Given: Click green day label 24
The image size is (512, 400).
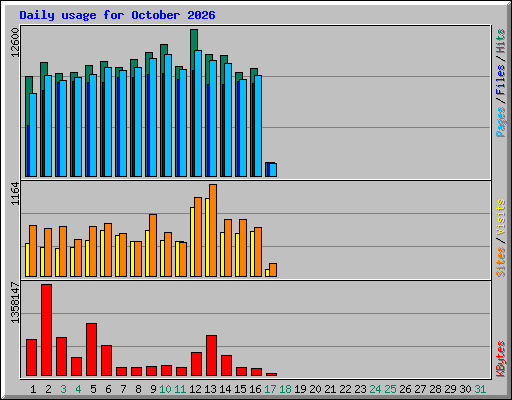Looking at the screenshot, I should pos(375,389).
